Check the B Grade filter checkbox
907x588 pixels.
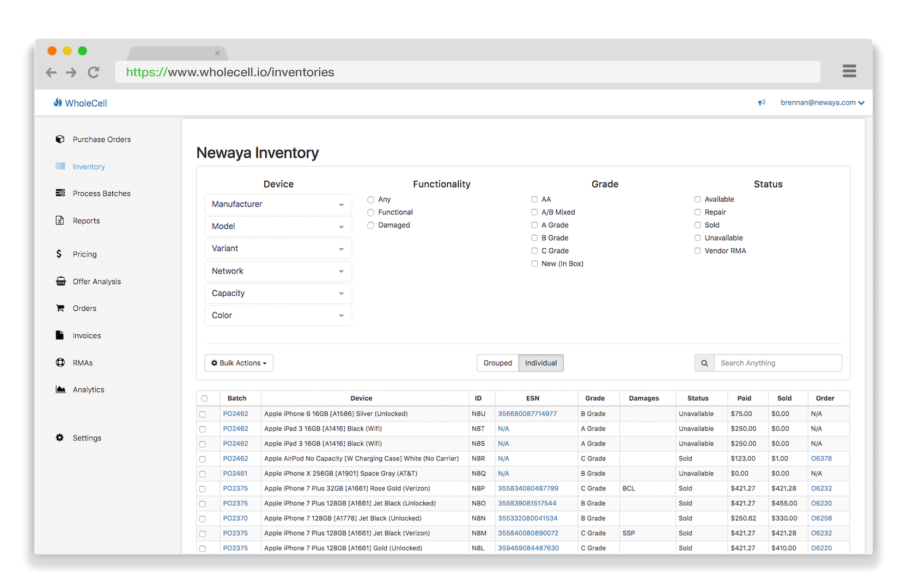[534, 238]
